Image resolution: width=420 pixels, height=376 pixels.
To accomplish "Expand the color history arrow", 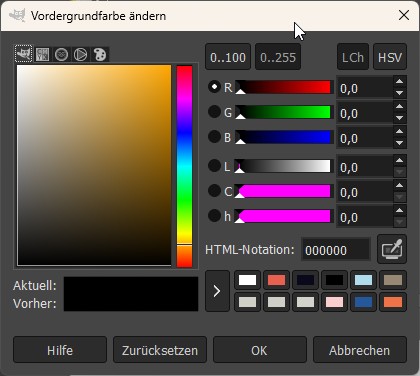I will (x=217, y=291).
